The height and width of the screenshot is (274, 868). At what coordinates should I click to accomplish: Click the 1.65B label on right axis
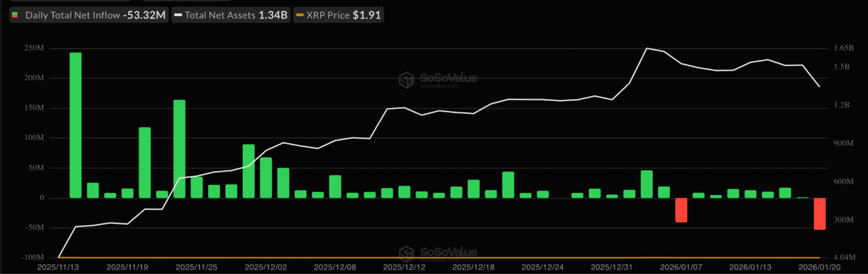coord(844,48)
